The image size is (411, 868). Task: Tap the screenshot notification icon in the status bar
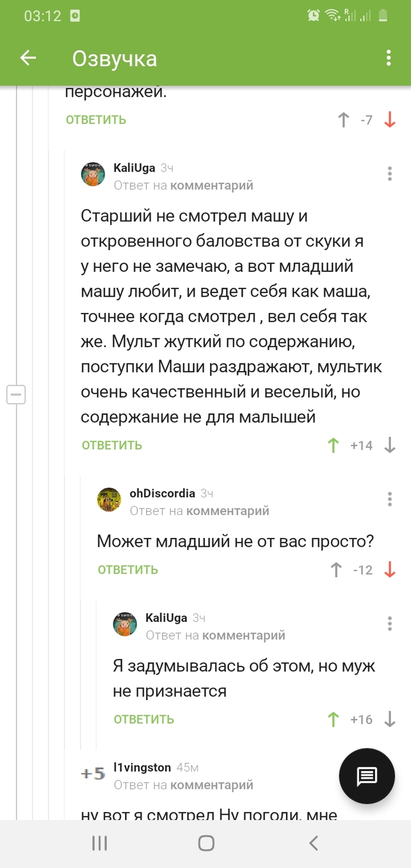pos(75,16)
